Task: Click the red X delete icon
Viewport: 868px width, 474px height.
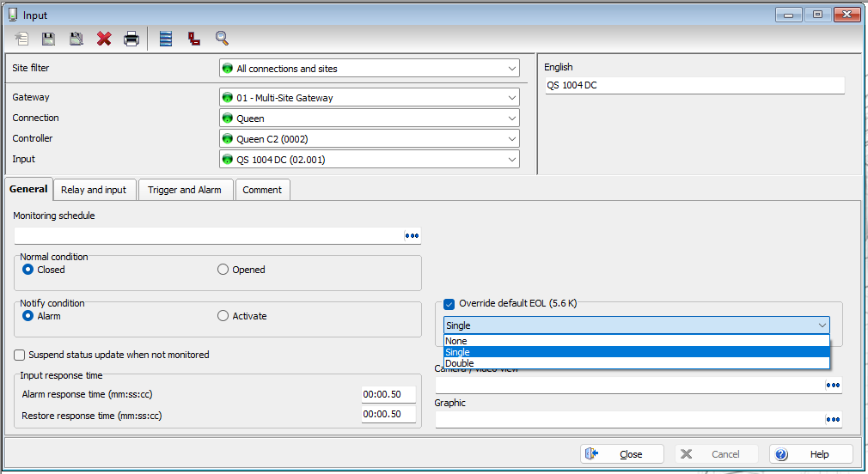Action: 104,39
